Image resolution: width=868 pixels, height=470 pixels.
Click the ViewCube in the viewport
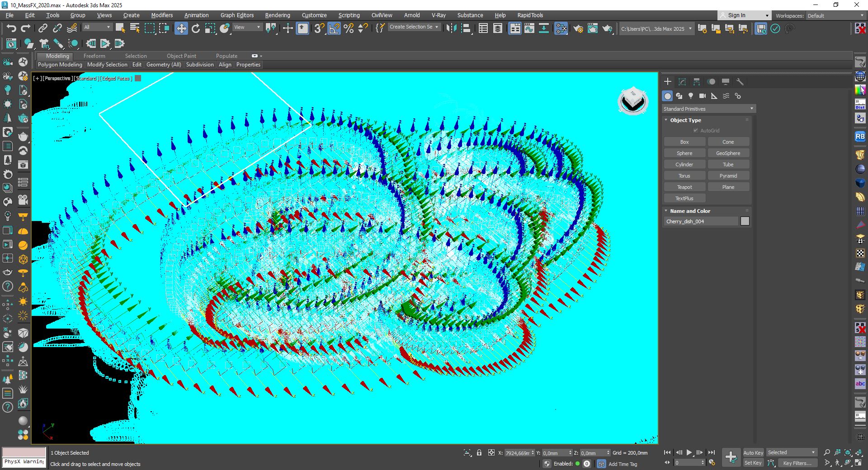[633, 101]
